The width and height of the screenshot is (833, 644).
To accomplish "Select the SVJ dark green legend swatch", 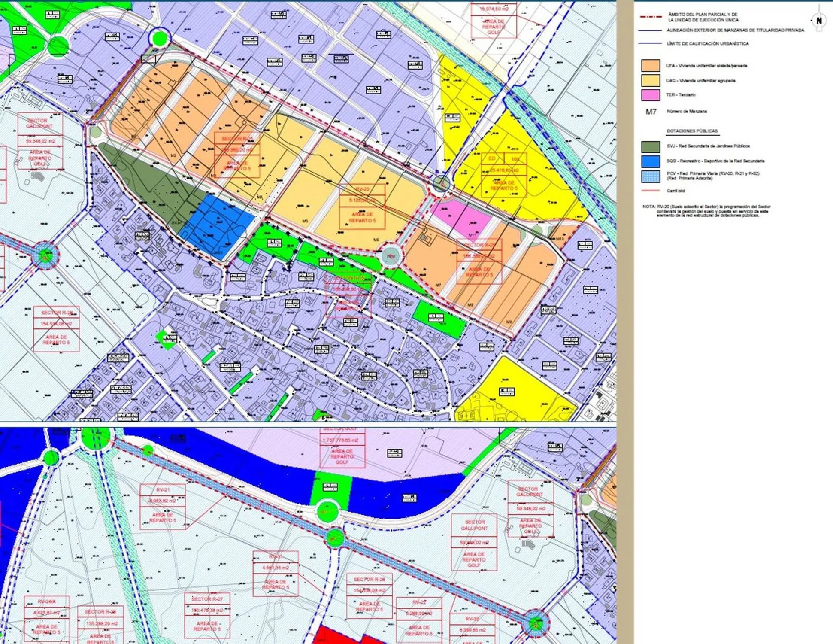I will [650, 146].
